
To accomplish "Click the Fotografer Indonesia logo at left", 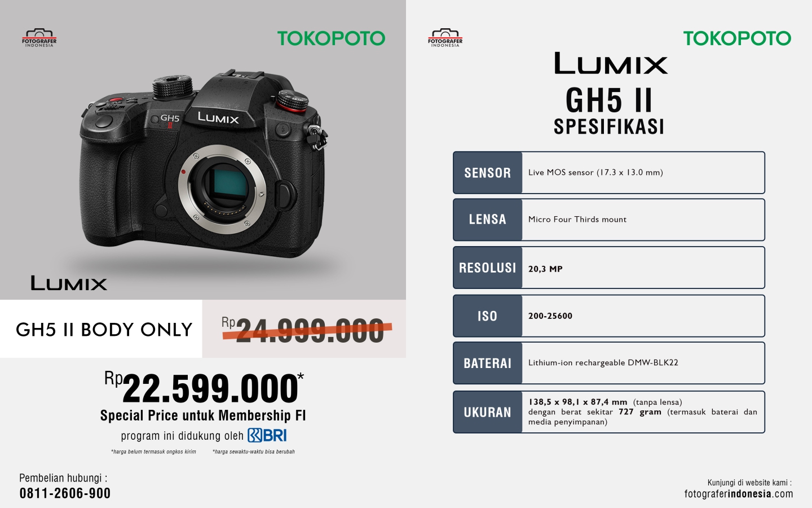I will point(39,38).
